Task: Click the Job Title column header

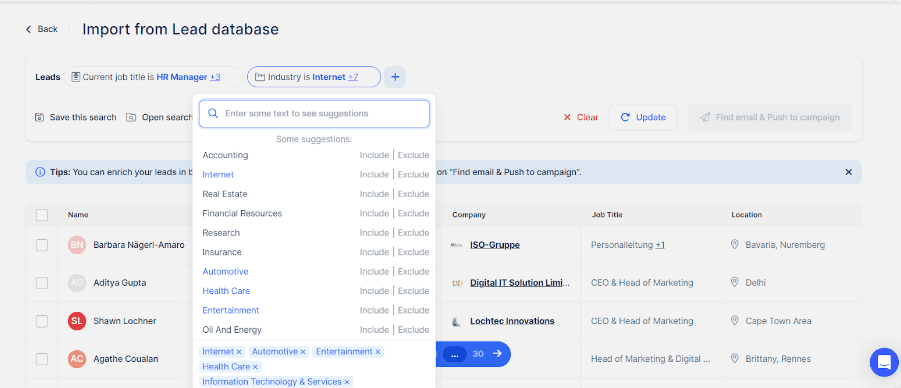Action: point(607,215)
